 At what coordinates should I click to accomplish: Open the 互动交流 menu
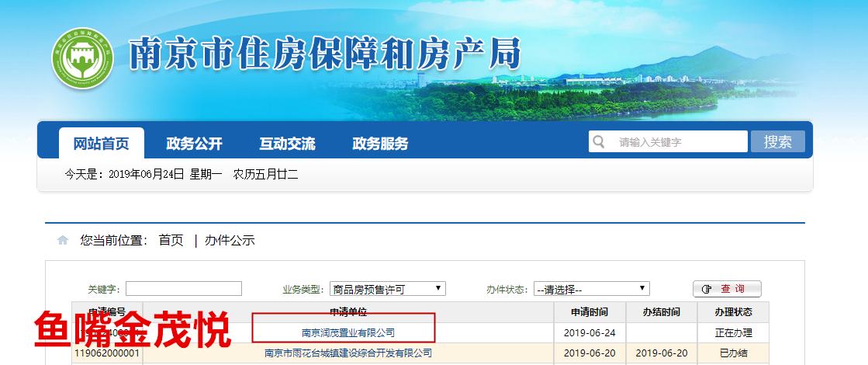pos(287,144)
